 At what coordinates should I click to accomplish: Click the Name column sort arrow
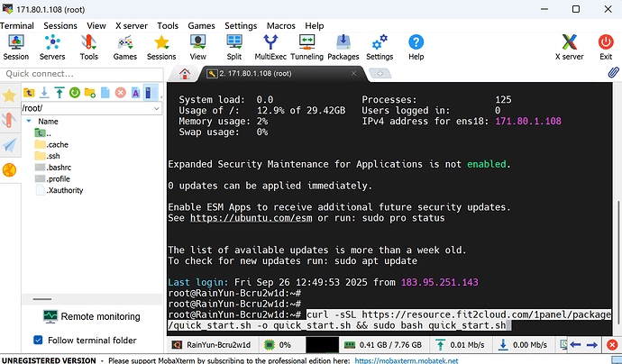tap(30, 122)
